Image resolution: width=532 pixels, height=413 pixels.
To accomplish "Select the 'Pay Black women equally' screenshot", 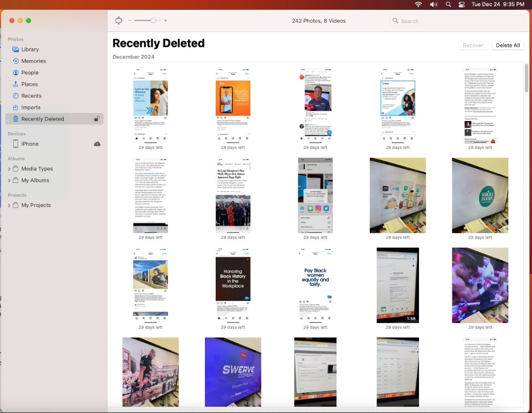I will click(315, 286).
